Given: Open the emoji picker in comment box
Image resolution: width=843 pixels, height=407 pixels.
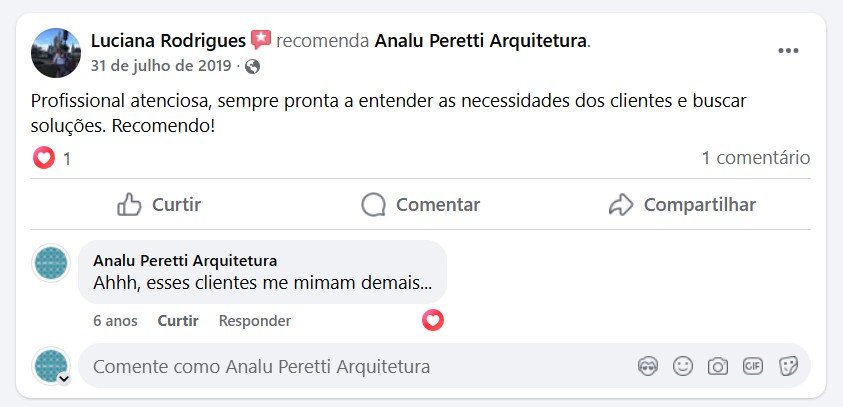Looking at the screenshot, I should [683, 367].
